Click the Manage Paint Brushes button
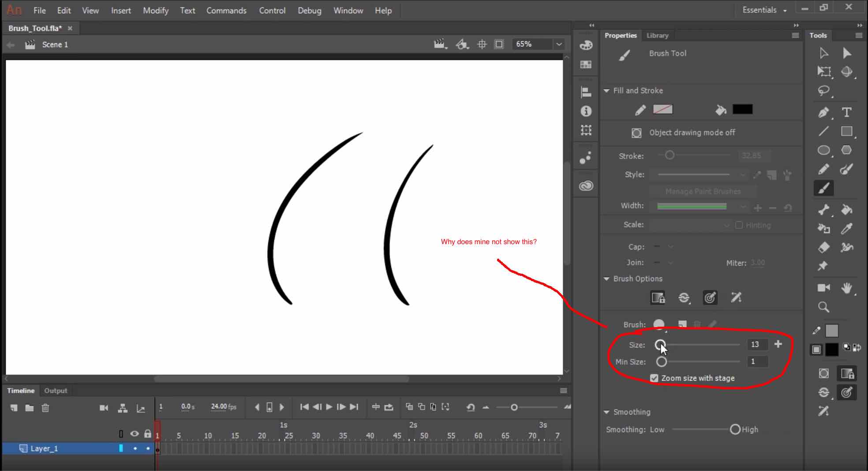The image size is (868, 471). point(703,191)
